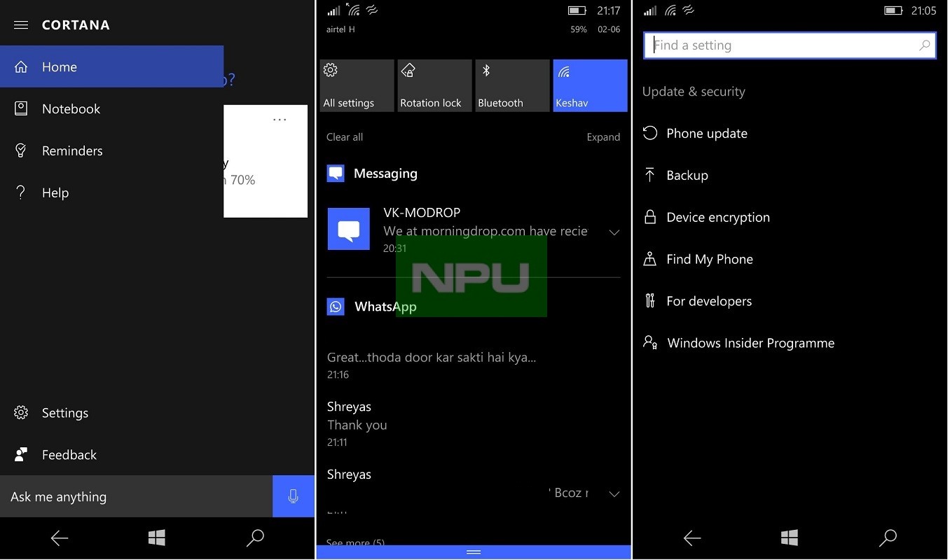
Task: Toggle Cortana hamburger navigation menu
Action: point(20,24)
